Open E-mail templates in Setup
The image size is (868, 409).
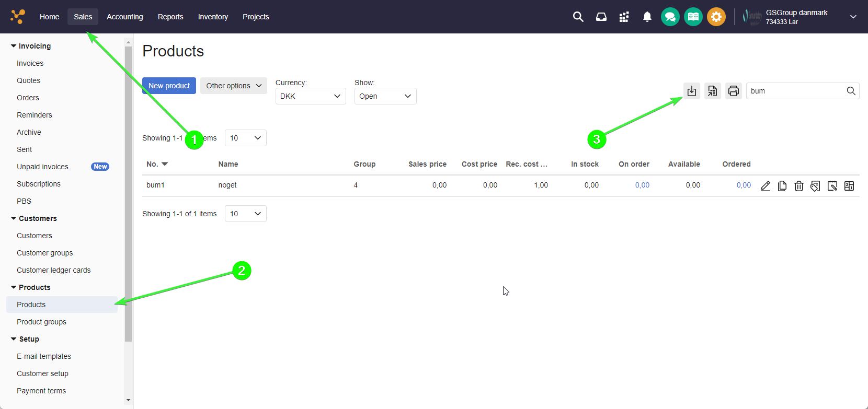pyautogui.click(x=44, y=356)
